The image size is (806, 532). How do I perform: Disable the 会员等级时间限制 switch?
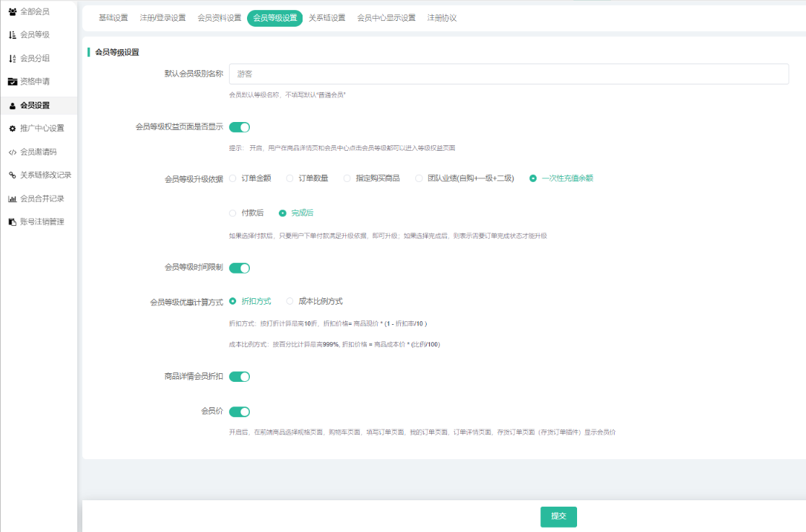pos(239,268)
